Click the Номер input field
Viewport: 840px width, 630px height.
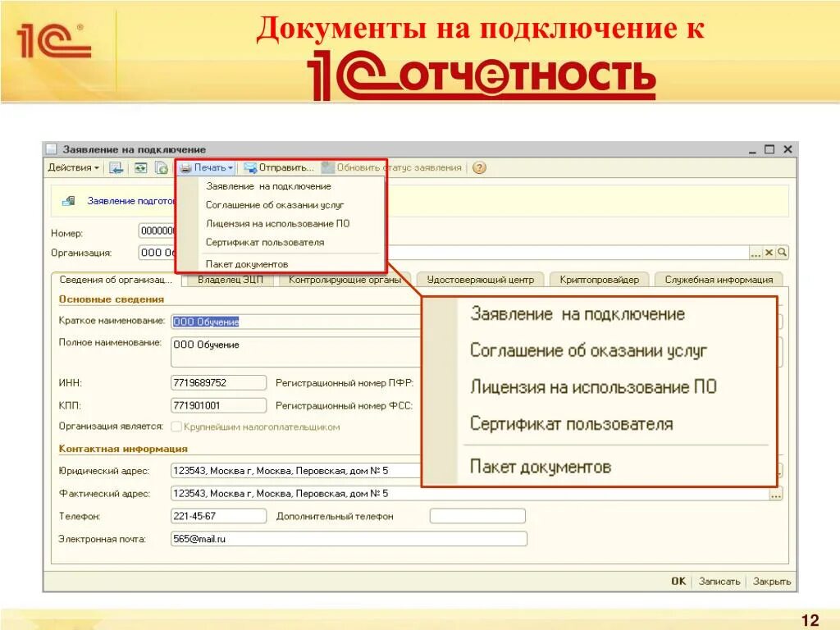click(x=157, y=231)
